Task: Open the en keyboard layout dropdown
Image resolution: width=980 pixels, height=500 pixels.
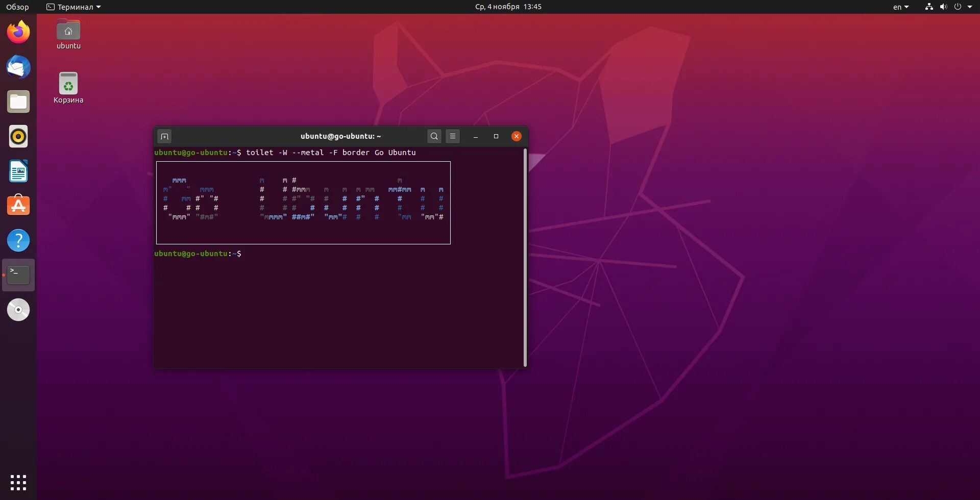Action: click(x=901, y=7)
